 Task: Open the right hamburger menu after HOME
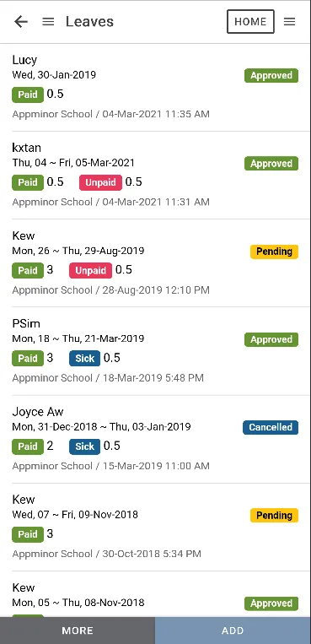pos(290,22)
